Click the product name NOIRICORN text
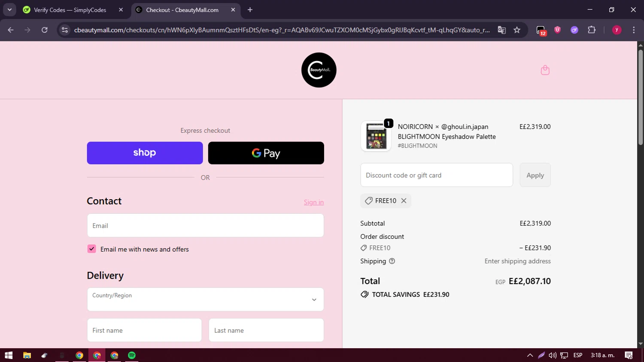This screenshot has height=362, width=644. pyautogui.click(x=447, y=131)
